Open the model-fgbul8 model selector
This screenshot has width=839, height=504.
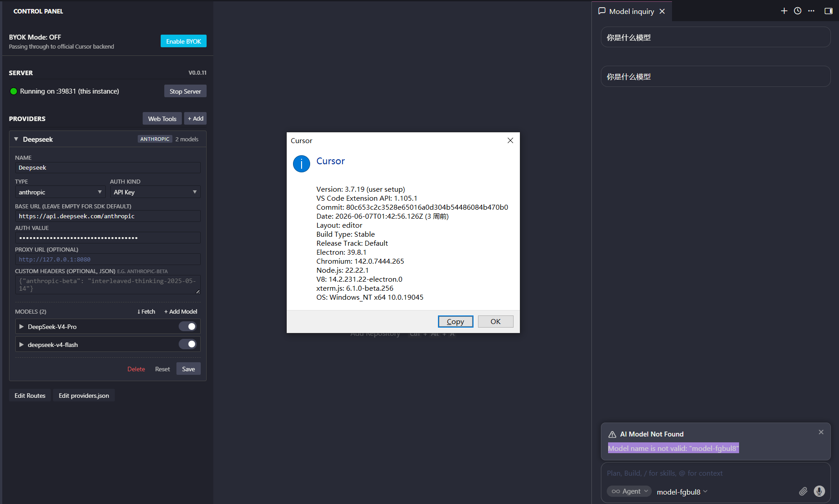(682, 492)
